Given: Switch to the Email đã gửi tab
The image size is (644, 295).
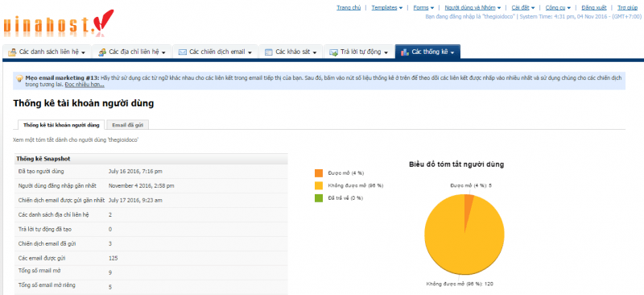Looking at the screenshot, I should [127, 125].
